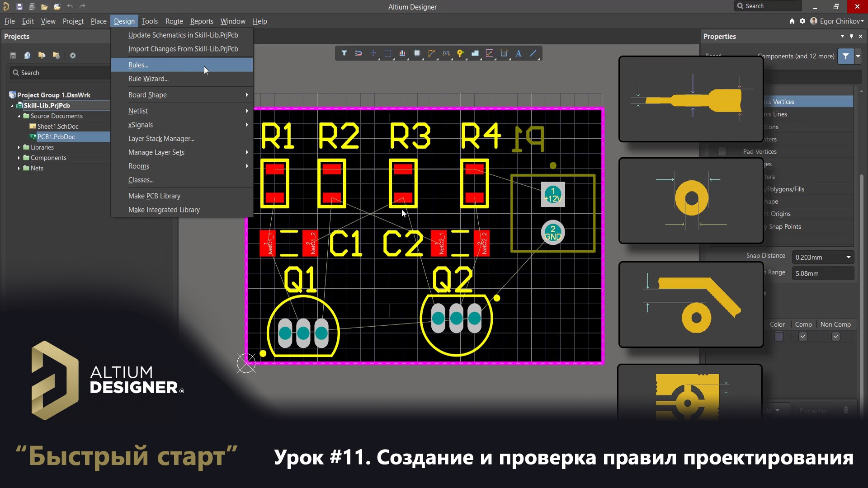Select the text string tool
Image resolution: width=868 pixels, height=488 pixels.
coord(519,54)
